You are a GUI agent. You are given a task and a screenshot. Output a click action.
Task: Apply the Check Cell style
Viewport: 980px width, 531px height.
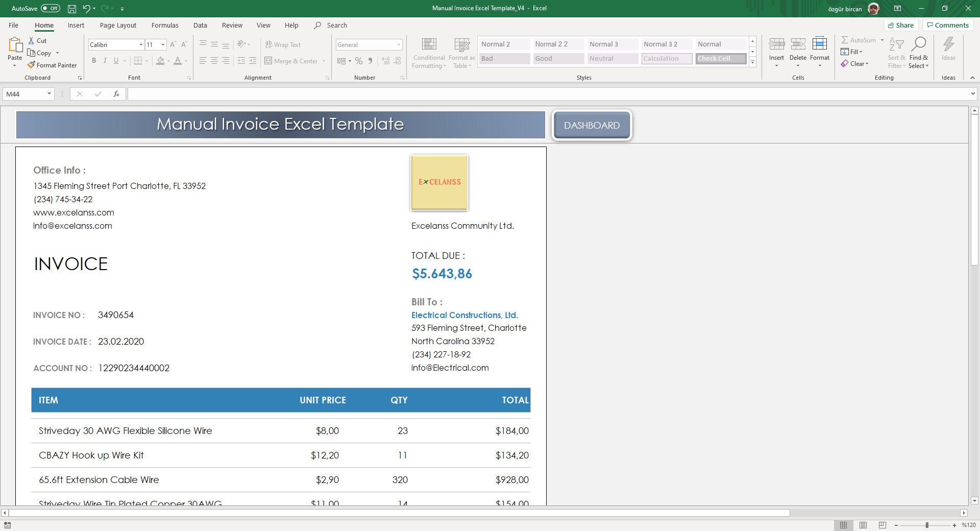721,59
